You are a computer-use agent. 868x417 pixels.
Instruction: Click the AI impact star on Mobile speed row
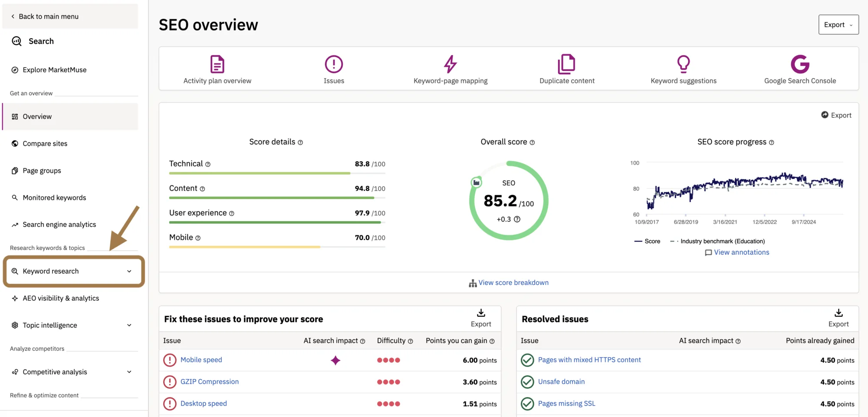[335, 361]
